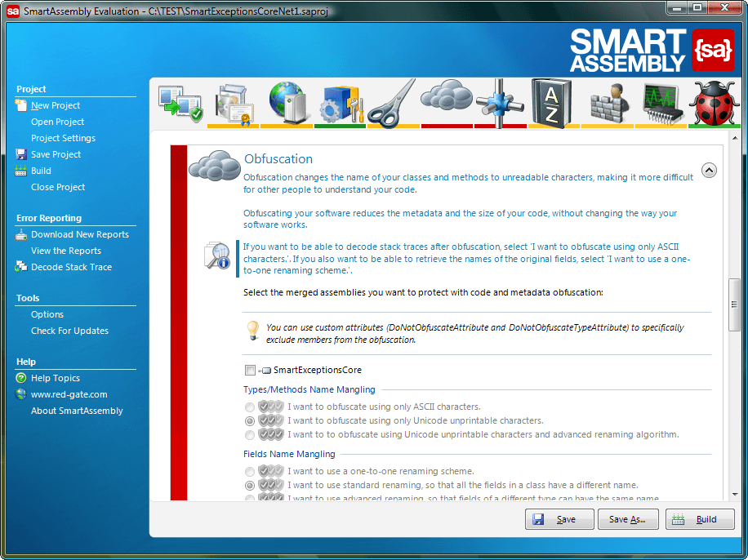
Task: Click the green Help Topics question icon
Action: [21, 378]
